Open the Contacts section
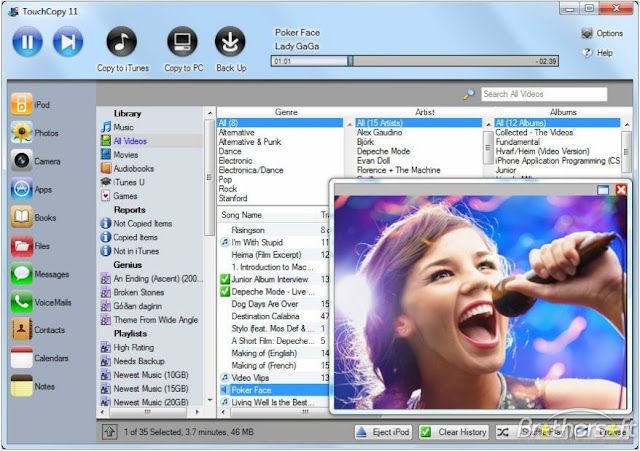640x451 pixels. point(38,330)
